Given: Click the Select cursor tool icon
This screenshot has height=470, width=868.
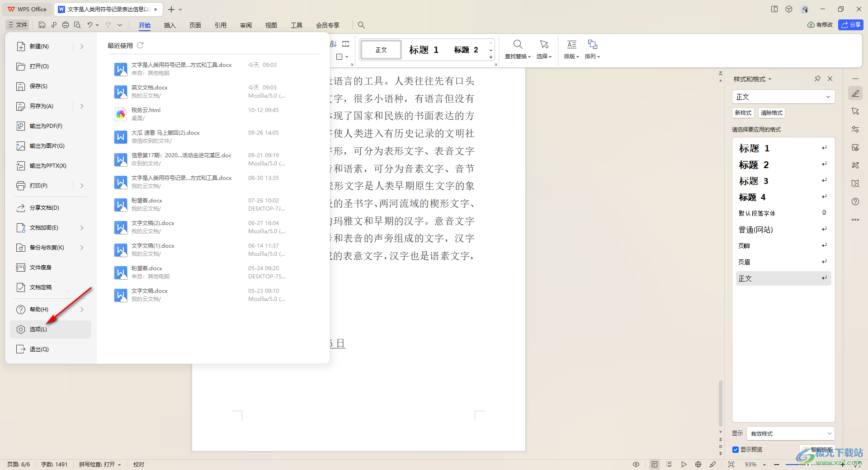Looking at the screenshot, I should (x=544, y=44).
